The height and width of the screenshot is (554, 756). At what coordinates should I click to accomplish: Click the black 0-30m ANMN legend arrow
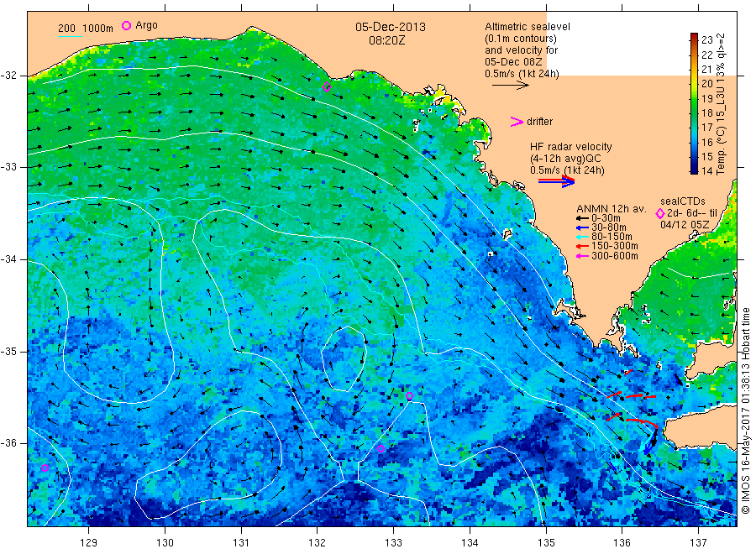(x=583, y=218)
